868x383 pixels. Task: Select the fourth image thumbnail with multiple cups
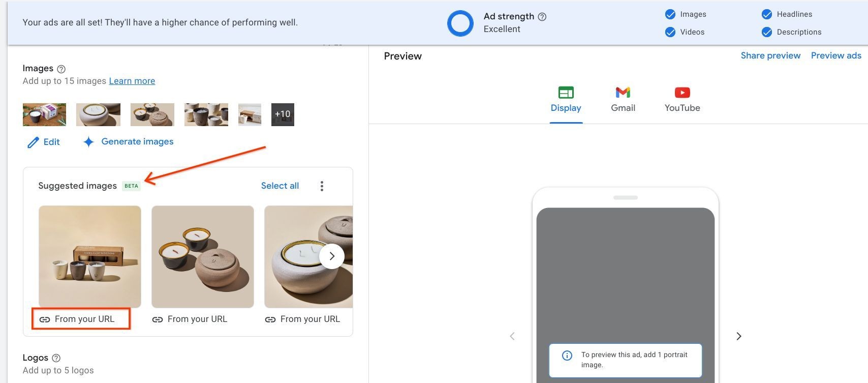(206, 115)
